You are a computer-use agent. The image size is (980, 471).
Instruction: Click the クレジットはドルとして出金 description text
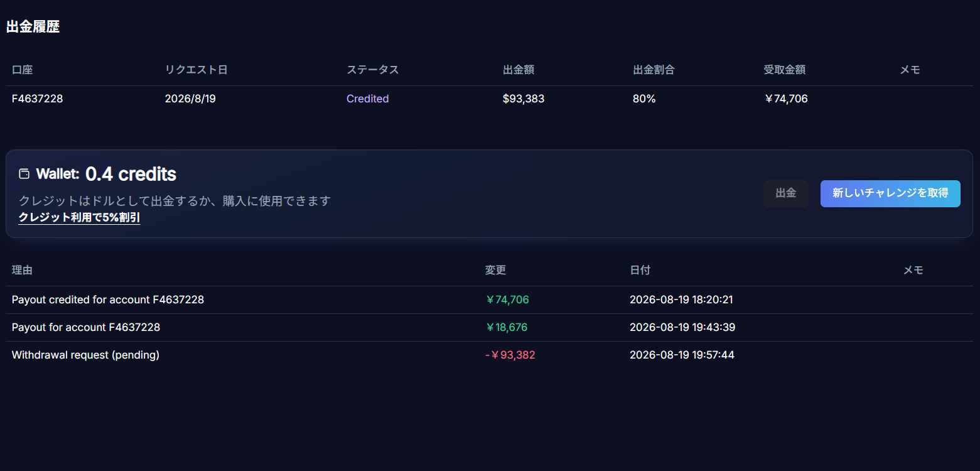pyautogui.click(x=175, y=201)
